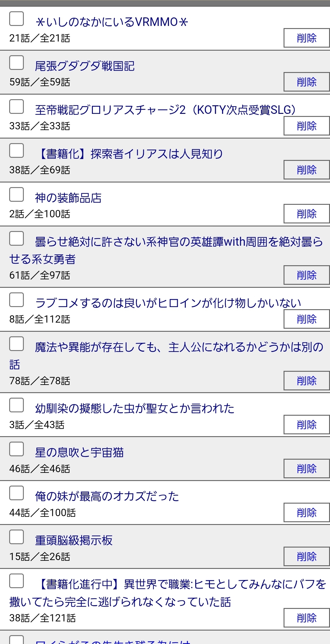Delete 俺の妹が最高のオカズだった entry
This screenshot has height=644, width=330.
pyautogui.click(x=306, y=512)
